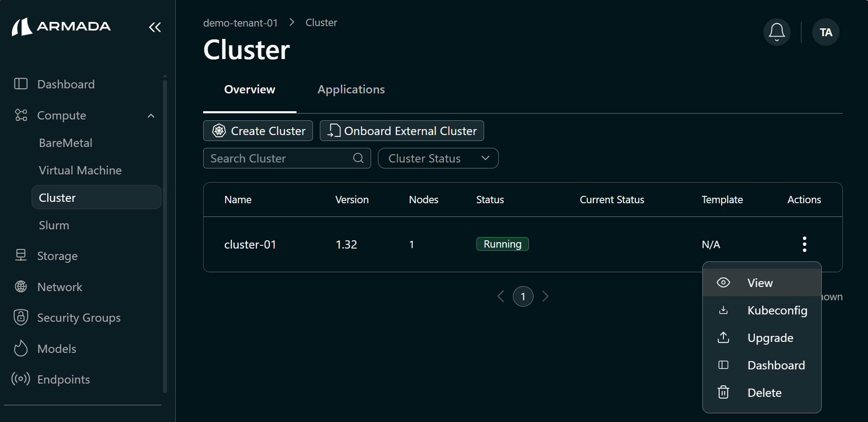Click the Network globe icon
Image resolution: width=868 pixels, height=422 pixels.
pyautogui.click(x=21, y=287)
